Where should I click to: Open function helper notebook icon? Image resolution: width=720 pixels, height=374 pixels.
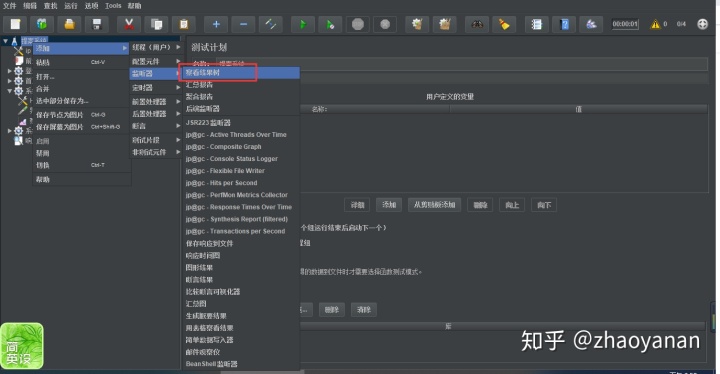pos(537,24)
